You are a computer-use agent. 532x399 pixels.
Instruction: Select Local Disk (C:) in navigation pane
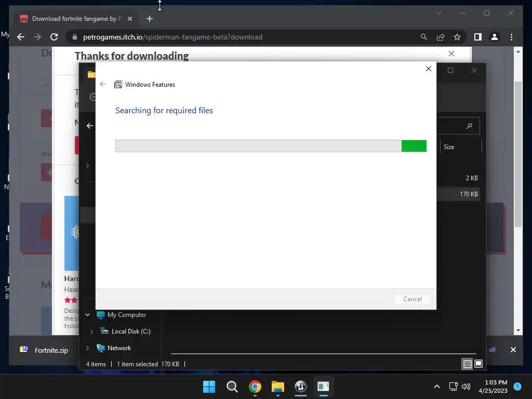click(130, 331)
